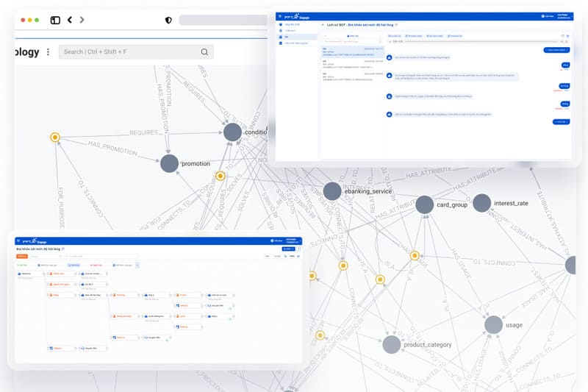This screenshot has width=588, height=392.
Task: Toggle the browser sidebar panel icon
Action: [x=55, y=20]
